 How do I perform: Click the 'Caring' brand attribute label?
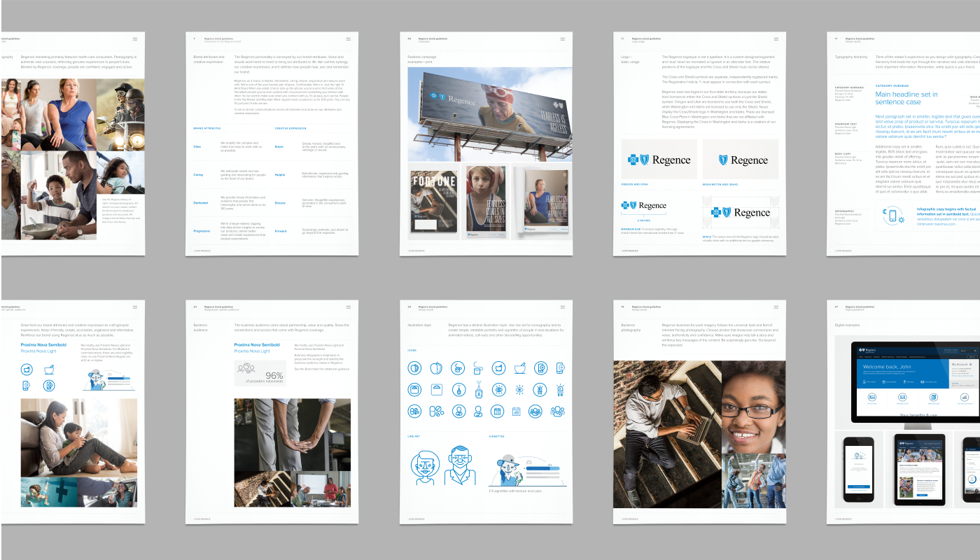tap(198, 174)
